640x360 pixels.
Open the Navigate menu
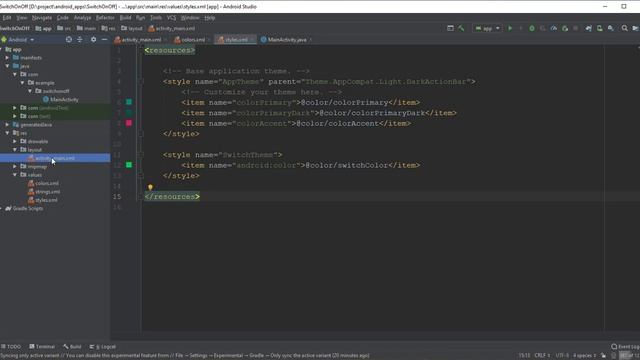tap(42, 18)
